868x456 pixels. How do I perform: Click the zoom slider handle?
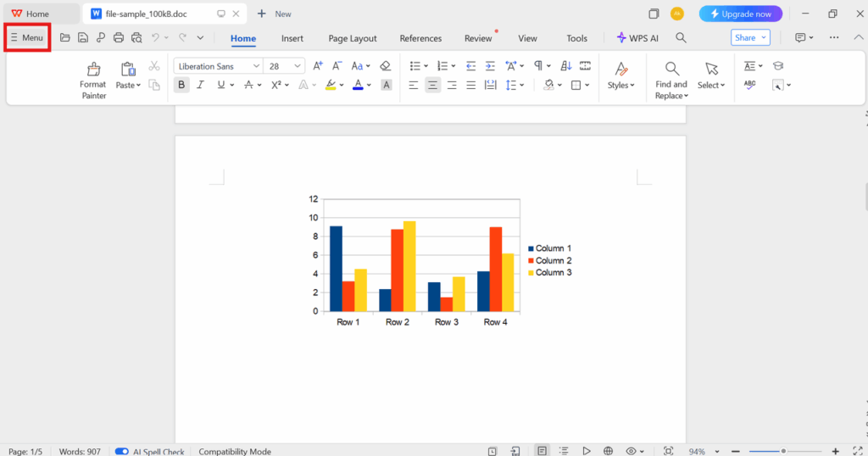point(783,451)
